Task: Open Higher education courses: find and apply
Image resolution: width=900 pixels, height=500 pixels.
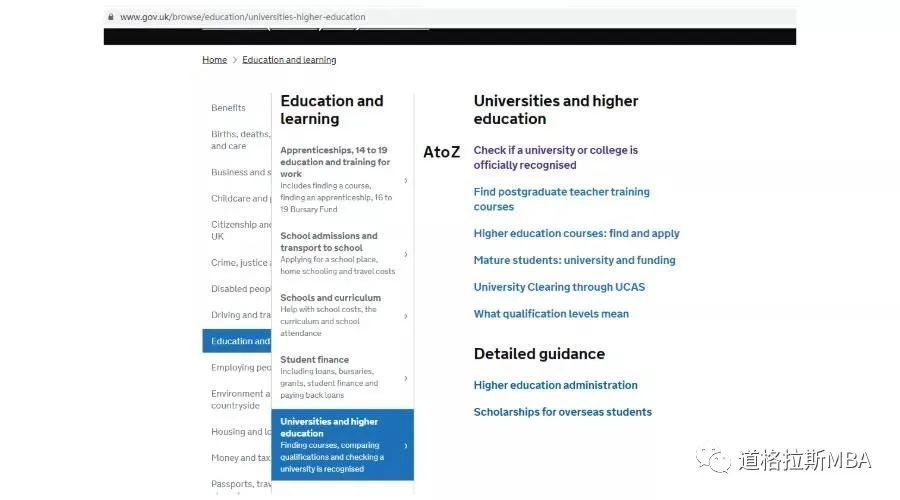Action: pyautogui.click(x=576, y=234)
